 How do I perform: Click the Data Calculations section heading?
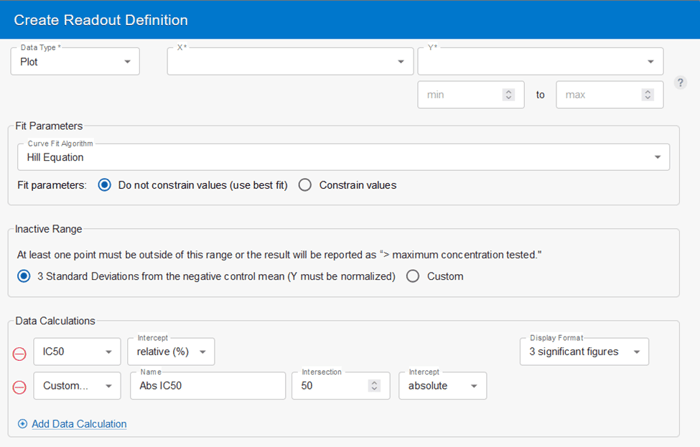pos(55,321)
